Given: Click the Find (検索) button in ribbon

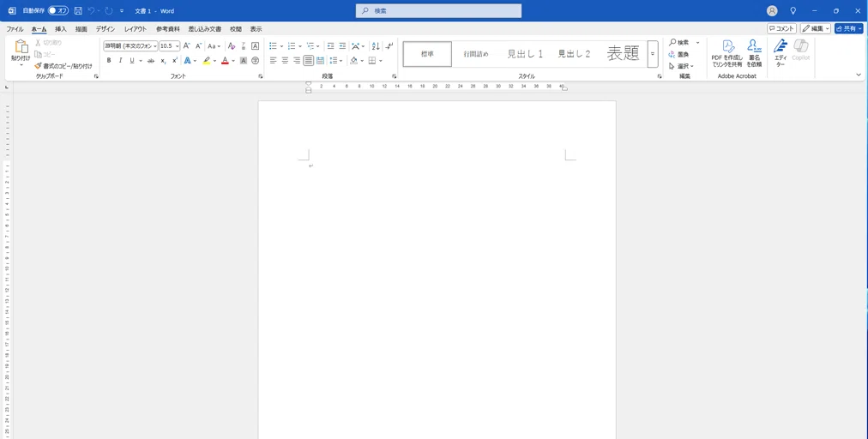Looking at the screenshot, I should (x=679, y=43).
